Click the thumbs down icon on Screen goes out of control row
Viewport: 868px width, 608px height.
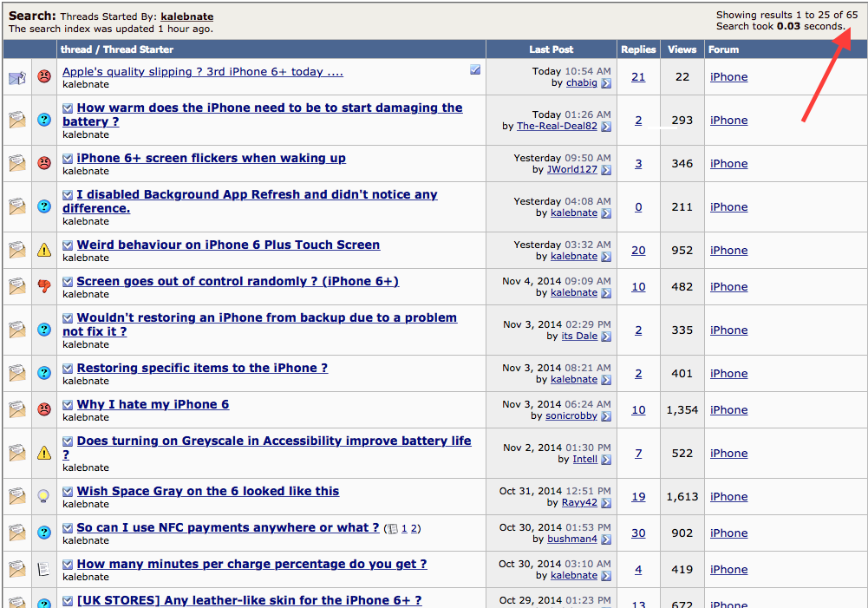pos(44,285)
